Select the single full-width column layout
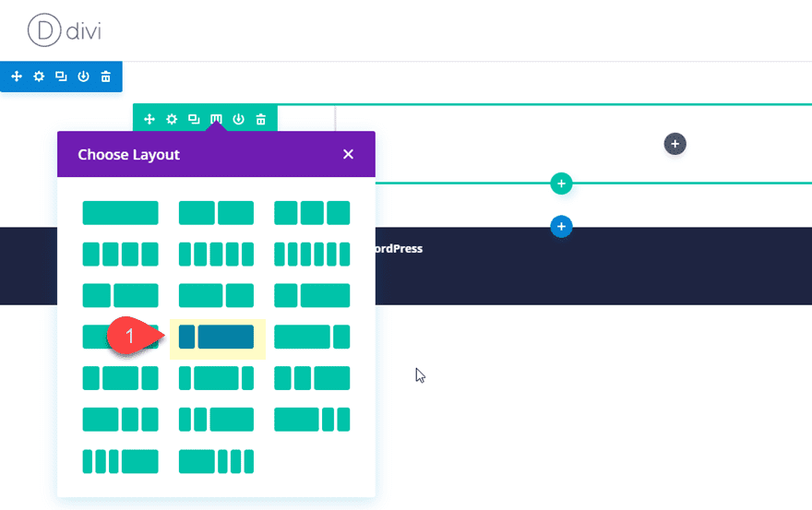Viewport: 812px width, 510px height. [x=120, y=213]
